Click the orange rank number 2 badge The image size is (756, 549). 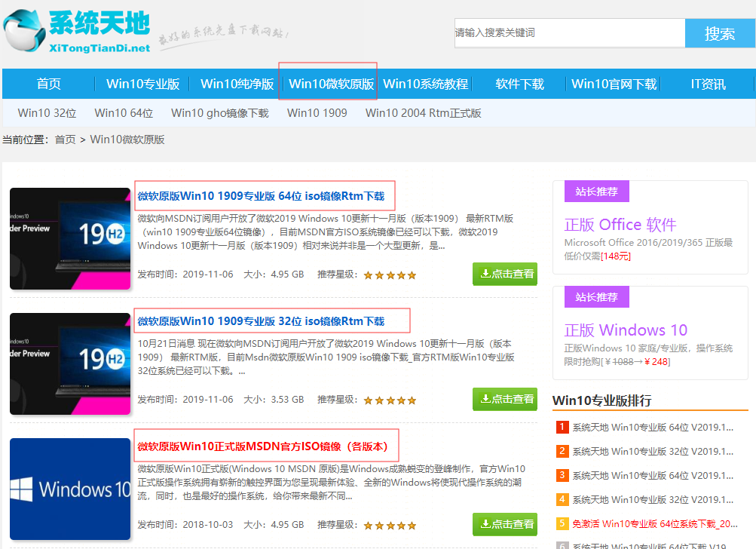tap(562, 451)
